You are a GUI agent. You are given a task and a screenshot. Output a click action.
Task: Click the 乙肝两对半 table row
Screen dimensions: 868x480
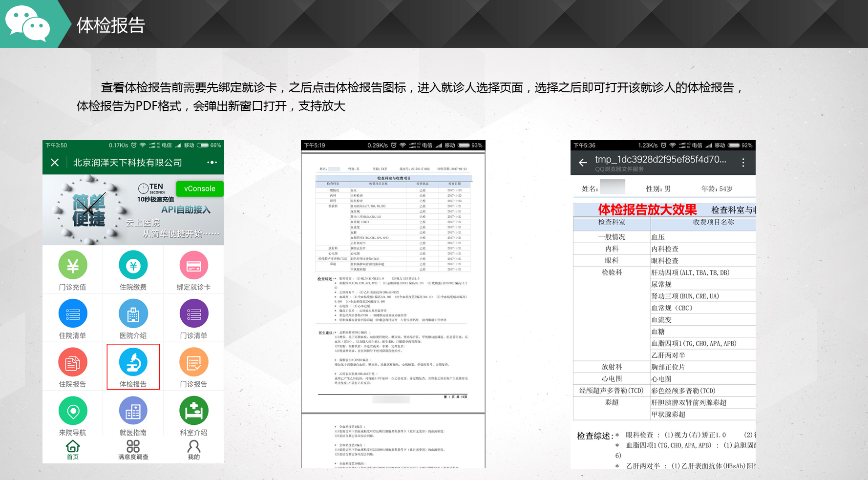[x=703, y=355]
